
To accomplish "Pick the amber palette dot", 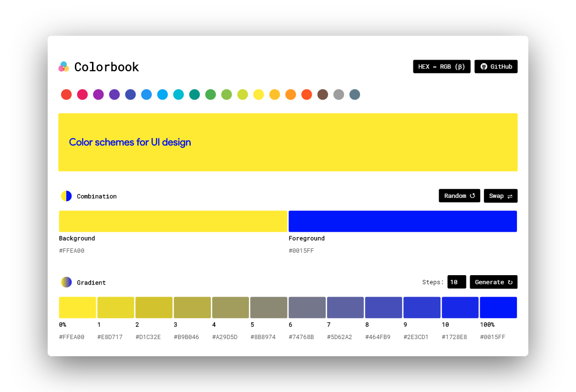I will 275,94.
